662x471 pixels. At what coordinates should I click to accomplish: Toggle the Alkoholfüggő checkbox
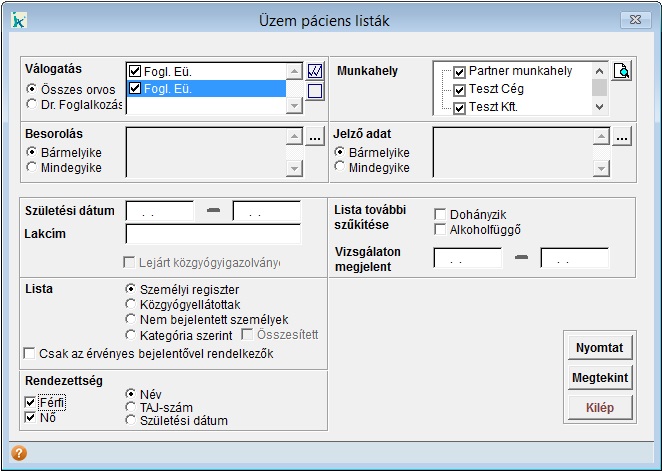click(440, 230)
